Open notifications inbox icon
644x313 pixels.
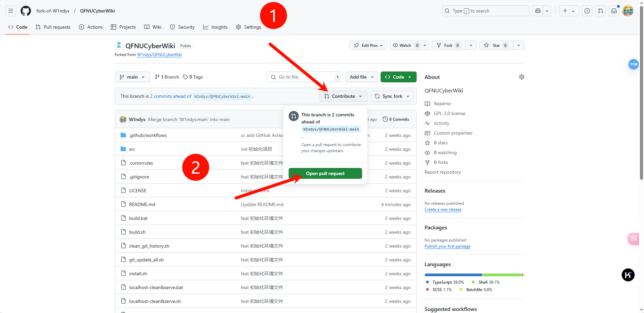point(614,11)
